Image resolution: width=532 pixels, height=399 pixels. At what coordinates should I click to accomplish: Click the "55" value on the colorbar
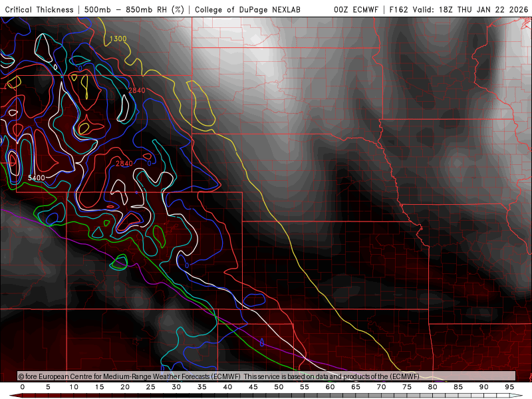(x=305, y=387)
